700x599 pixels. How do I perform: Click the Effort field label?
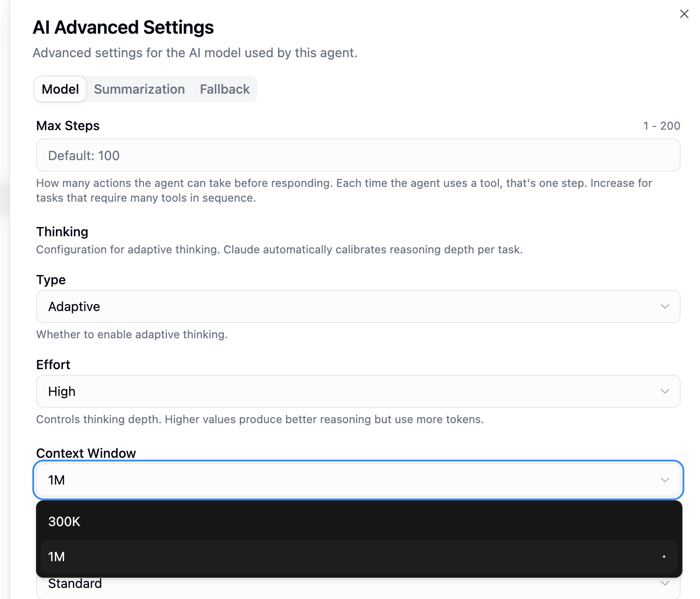53,365
